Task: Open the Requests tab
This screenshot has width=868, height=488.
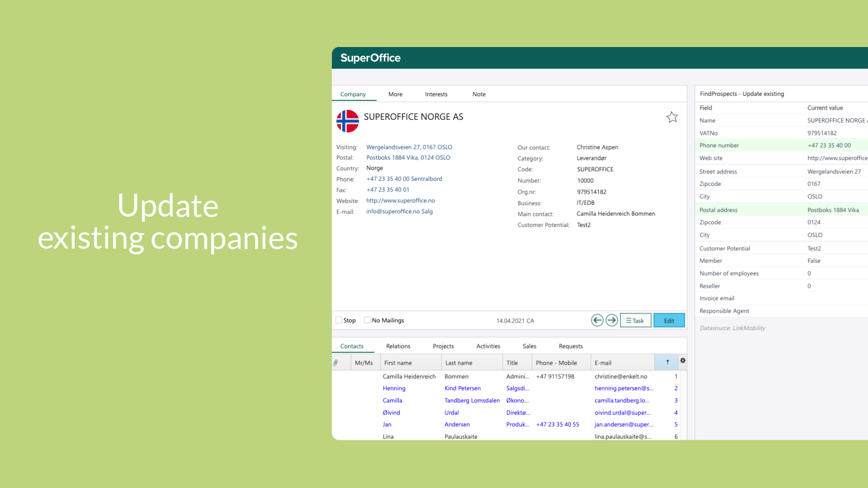Action: coord(571,346)
